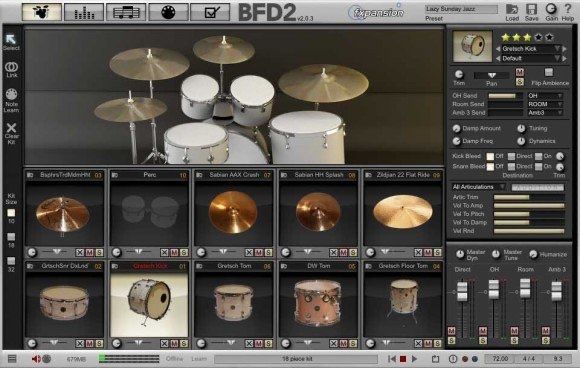Open the Amb3 send destination dropdown

(x=545, y=113)
